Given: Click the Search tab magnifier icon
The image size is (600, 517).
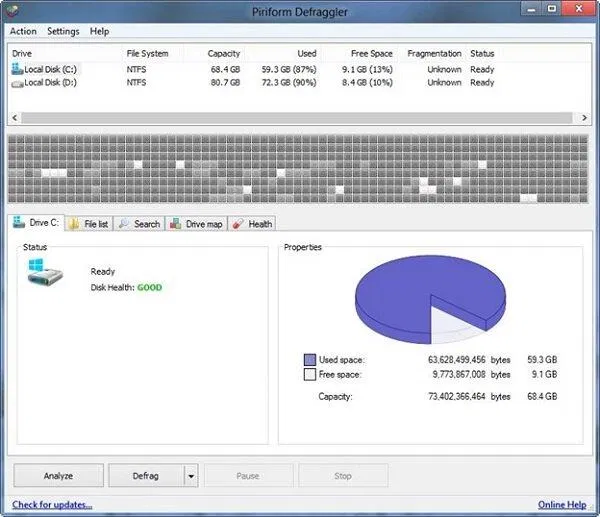Looking at the screenshot, I should click(x=124, y=223).
